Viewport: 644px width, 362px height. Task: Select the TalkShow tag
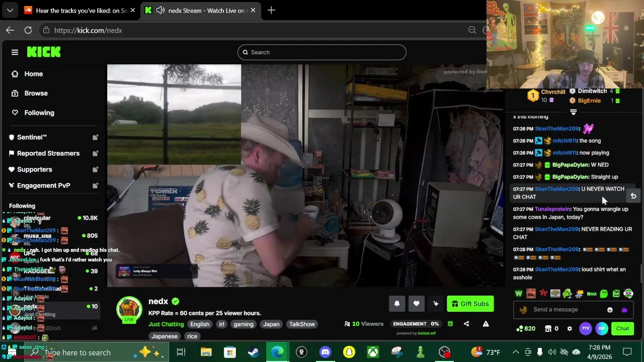tap(302, 324)
